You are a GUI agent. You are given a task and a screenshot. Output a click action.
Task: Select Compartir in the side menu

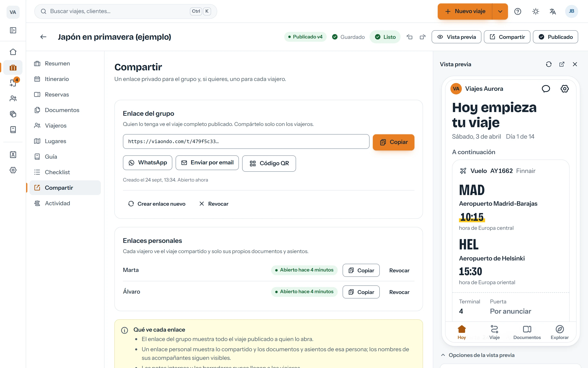click(x=65, y=188)
